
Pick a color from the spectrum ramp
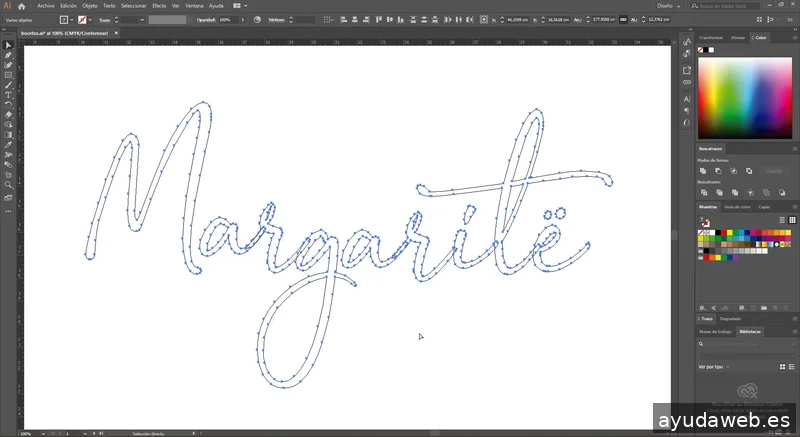[x=745, y=98]
